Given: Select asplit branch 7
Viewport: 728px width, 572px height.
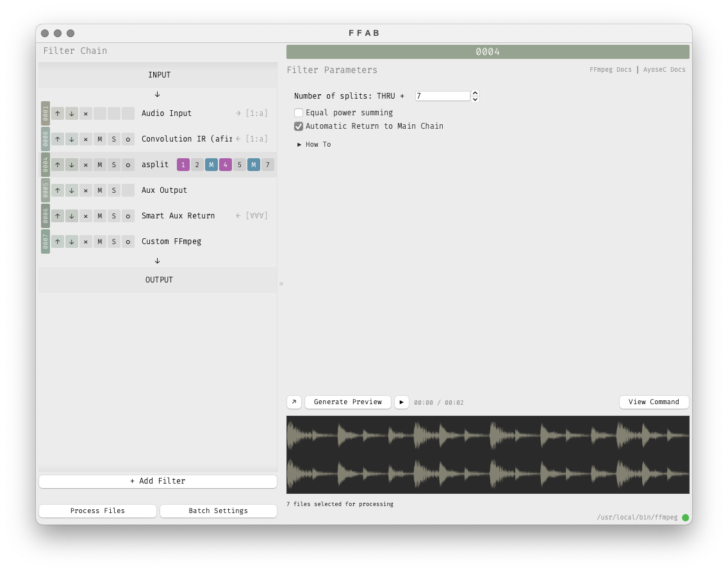Looking at the screenshot, I should click(268, 165).
